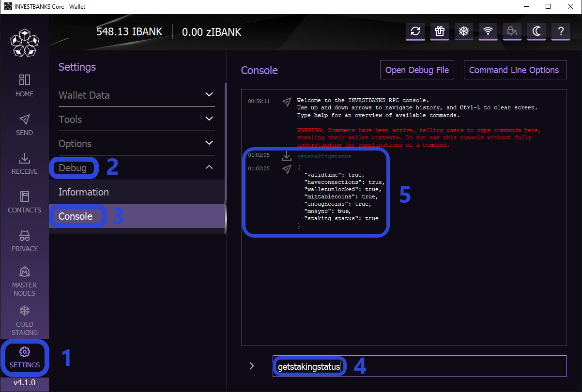
Task: Click the question mark help icon
Action: (x=561, y=31)
